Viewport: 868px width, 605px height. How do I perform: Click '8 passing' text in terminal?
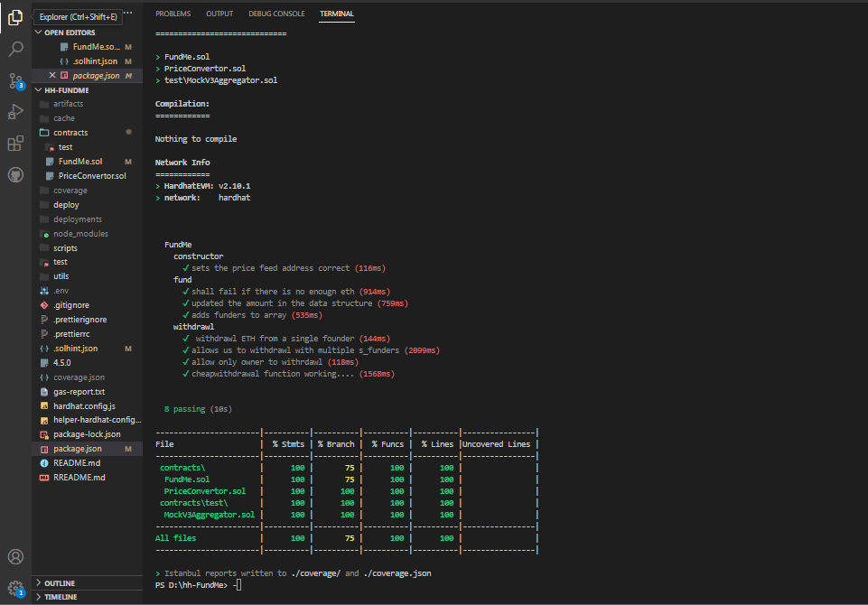pos(184,409)
